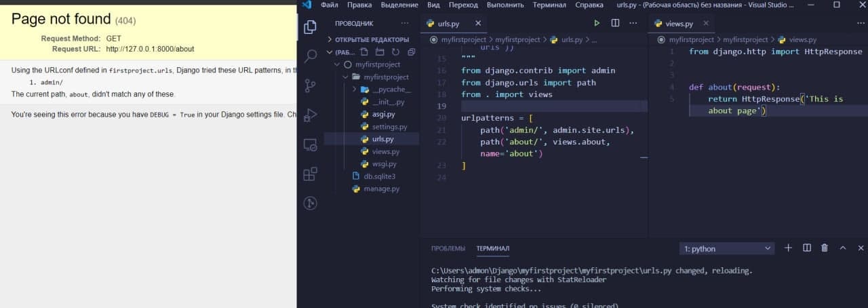868x308 pixels.
Task: Open the Выполнить menu
Action: pos(505,5)
